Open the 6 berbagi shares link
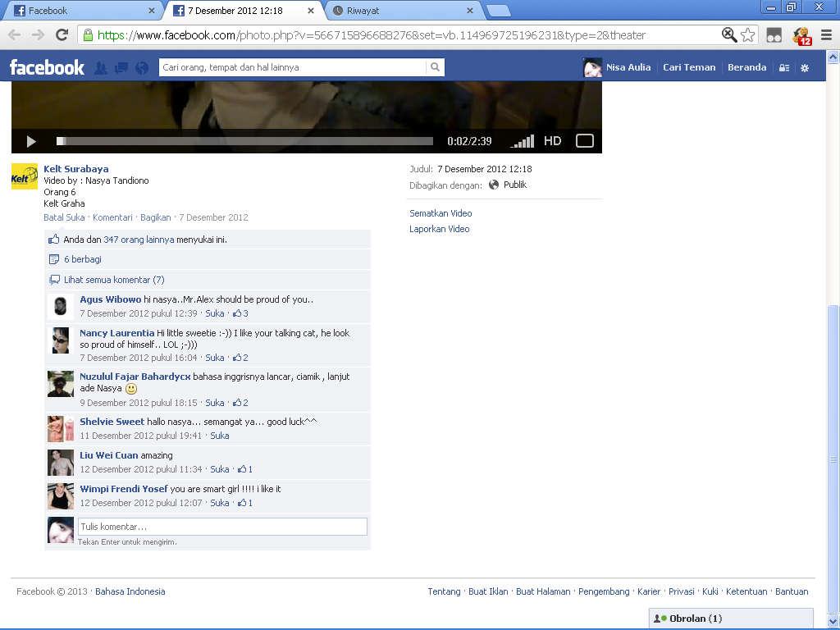 pyautogui.click(x=83, y=259)
